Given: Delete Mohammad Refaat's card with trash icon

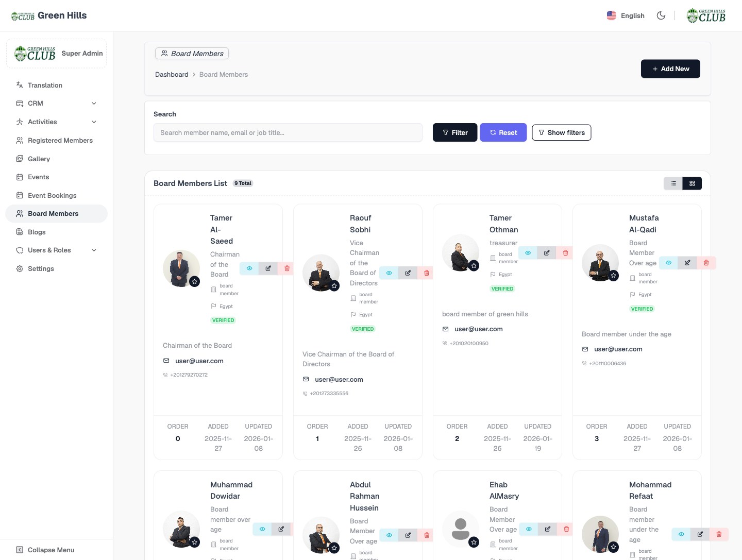Looking at the screenshot, I should tap(719, 534).
